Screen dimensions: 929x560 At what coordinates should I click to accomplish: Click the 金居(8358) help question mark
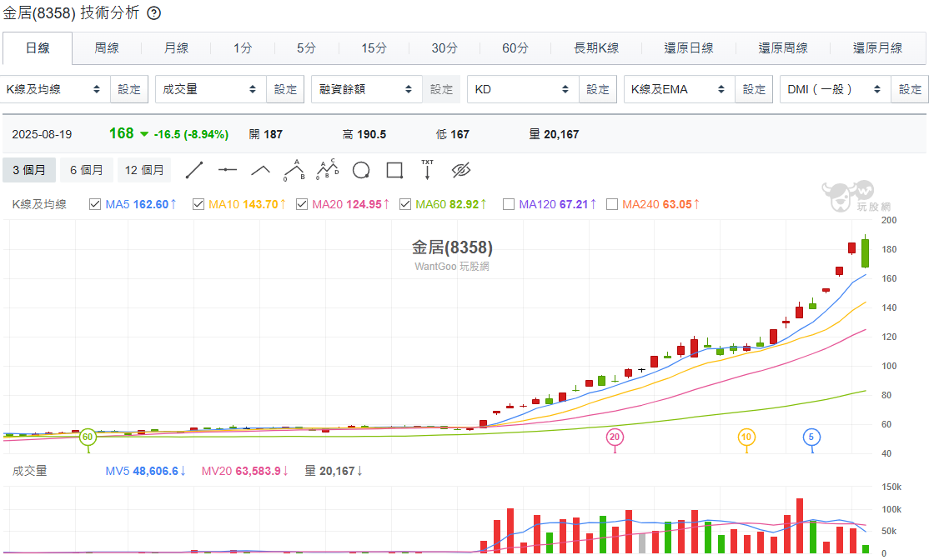155,13
